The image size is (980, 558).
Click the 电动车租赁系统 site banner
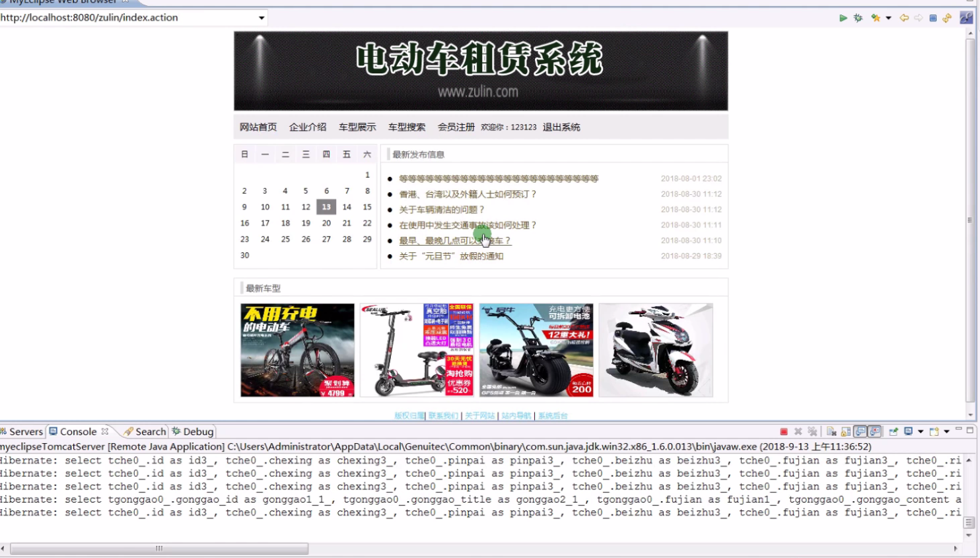[x=481, y=71]
